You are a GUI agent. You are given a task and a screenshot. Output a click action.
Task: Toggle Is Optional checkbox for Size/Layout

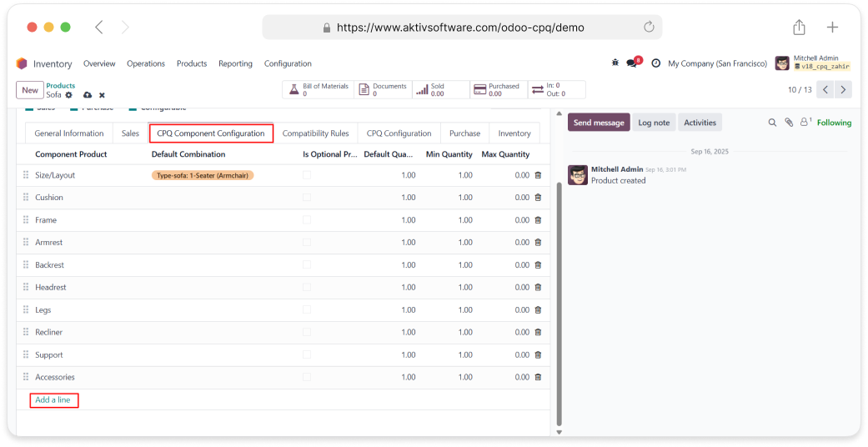[x=307, y=175]
